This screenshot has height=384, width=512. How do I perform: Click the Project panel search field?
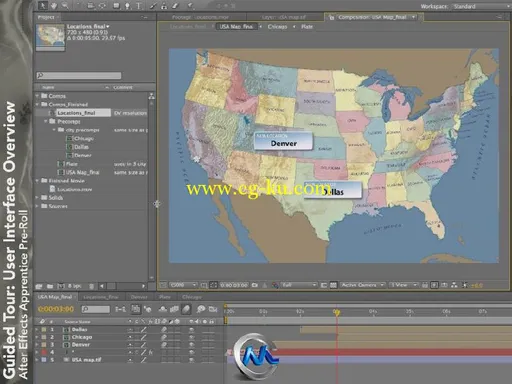79,75
